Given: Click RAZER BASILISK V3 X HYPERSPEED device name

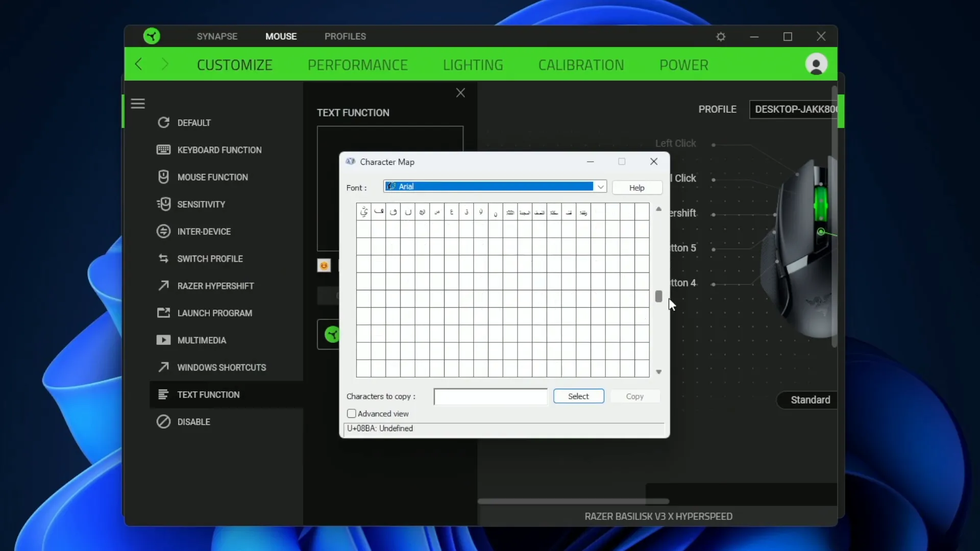Looking at the screenshot, I should point(658,516).
